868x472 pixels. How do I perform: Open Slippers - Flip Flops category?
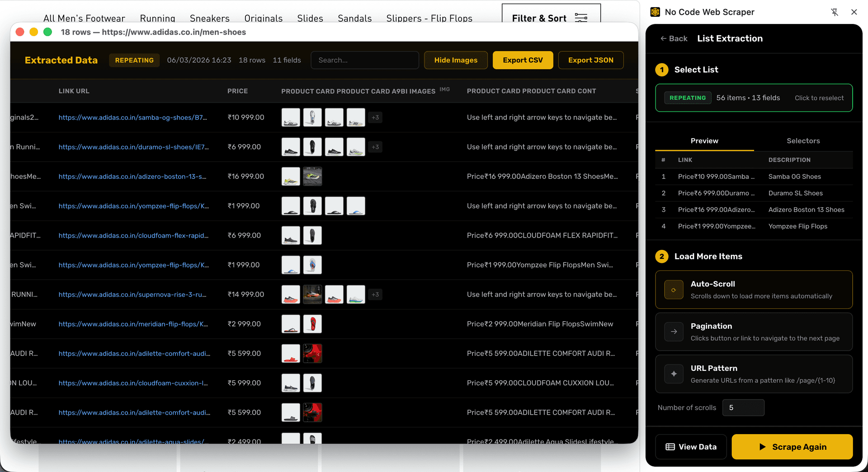click(x=429, y=18)
